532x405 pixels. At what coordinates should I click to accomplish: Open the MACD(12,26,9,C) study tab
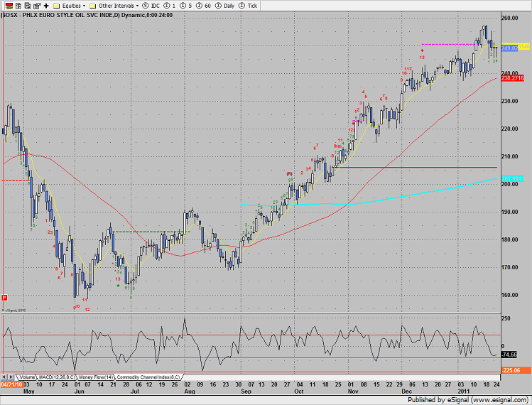click(57, 377)
